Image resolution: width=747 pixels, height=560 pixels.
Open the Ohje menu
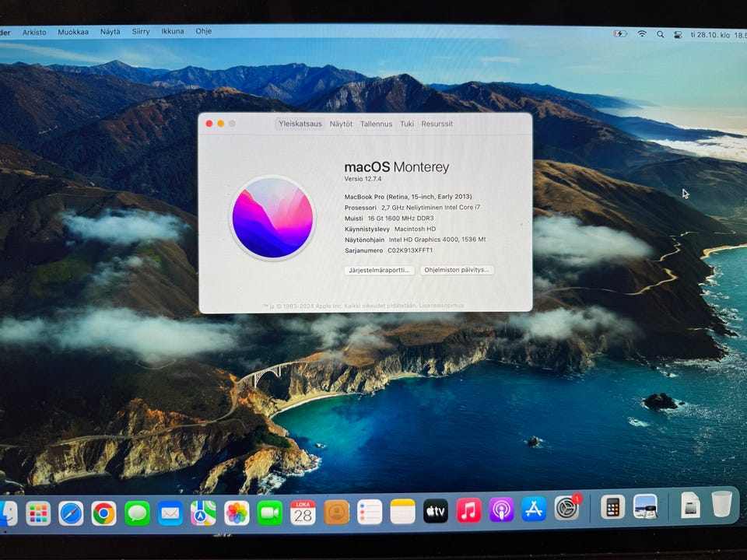point(203,31)
